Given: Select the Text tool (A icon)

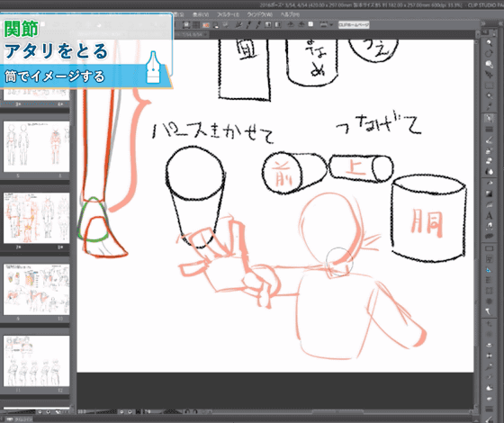Looking at the screenshot, I should click(489, 215).
